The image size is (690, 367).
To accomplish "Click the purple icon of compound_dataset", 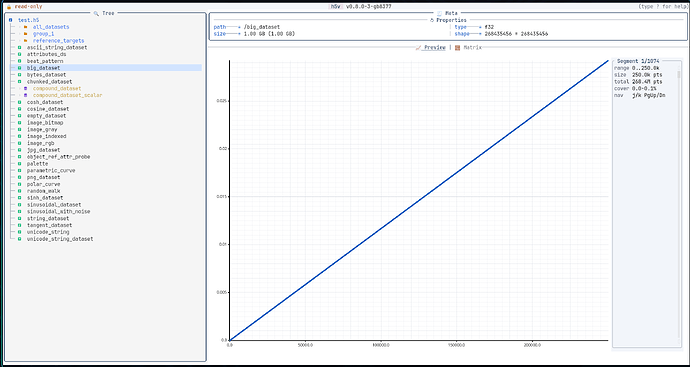I will tap(26, 88).
